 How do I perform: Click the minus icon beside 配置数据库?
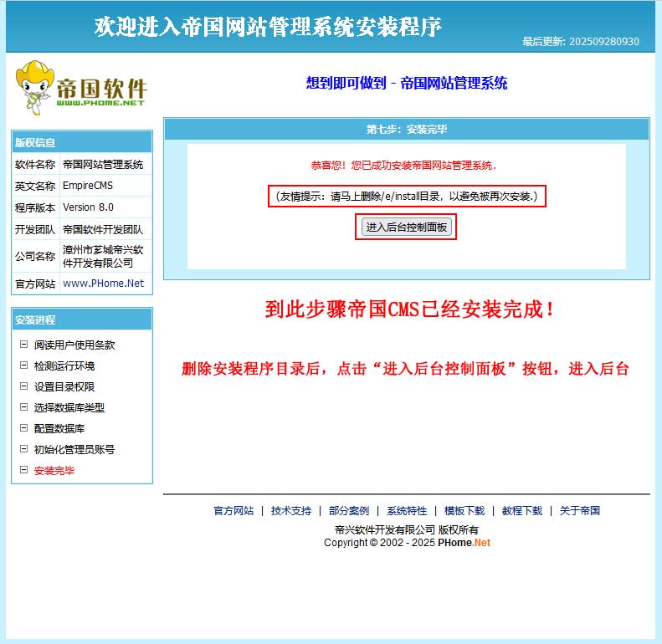point(23,428)
